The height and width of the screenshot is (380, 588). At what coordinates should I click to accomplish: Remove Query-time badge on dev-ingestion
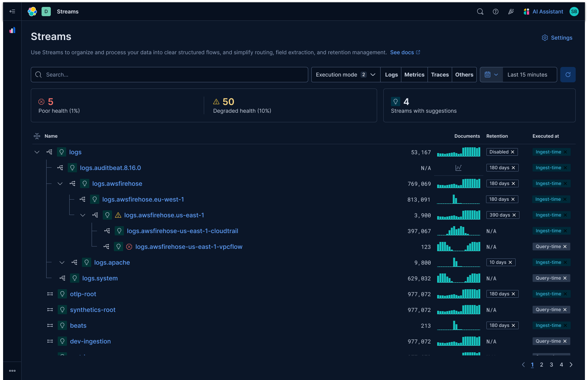pos(565,341)
